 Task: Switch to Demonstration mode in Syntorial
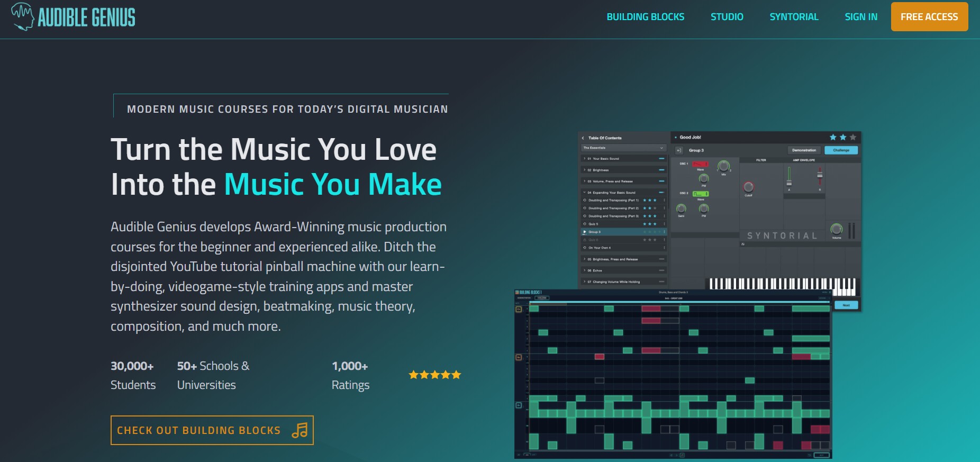tap(804, 150)
